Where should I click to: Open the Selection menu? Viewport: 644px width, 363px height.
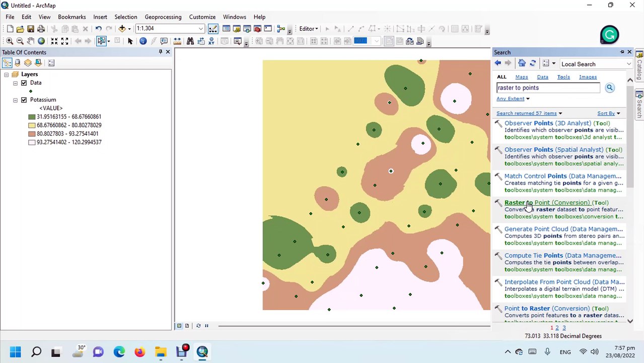point(126,17)
